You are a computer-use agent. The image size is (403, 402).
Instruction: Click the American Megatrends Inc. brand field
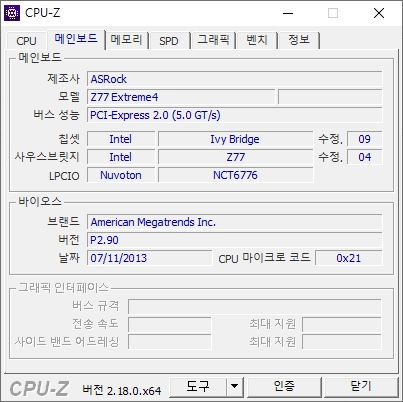tap(235, 222)
